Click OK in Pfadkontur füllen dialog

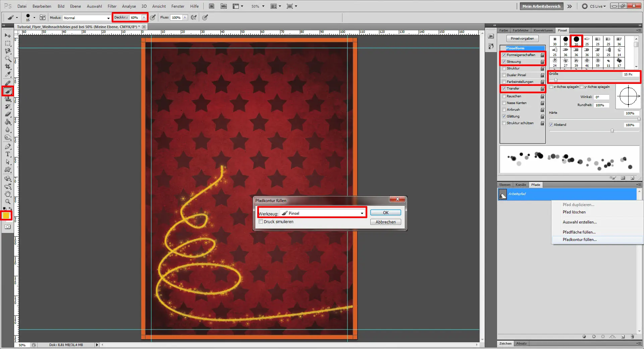click(x=386, y=212)
